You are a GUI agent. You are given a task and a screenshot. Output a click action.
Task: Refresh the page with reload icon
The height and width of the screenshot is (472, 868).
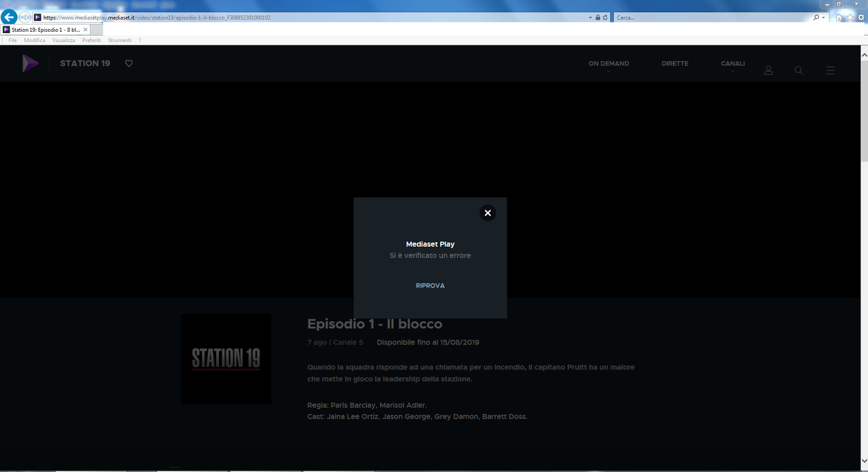(x=605, y=18)
